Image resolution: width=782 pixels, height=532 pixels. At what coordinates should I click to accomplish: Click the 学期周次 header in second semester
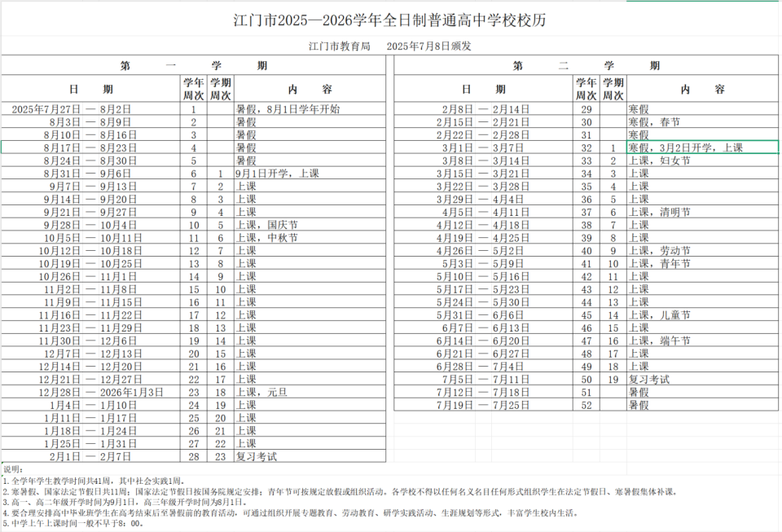pyautogui.click(x=613, y=89)
